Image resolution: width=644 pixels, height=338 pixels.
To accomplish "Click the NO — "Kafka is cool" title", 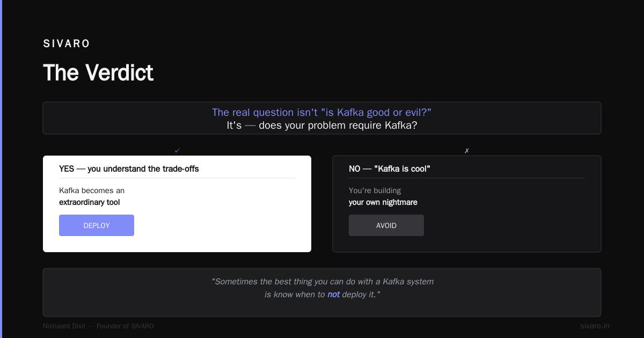I will click(390, 168).
